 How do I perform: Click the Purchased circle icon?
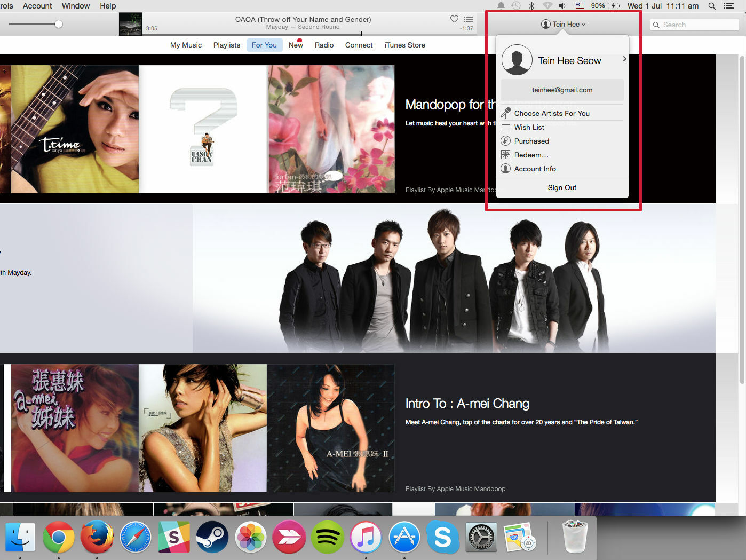(x=505, y=141)
